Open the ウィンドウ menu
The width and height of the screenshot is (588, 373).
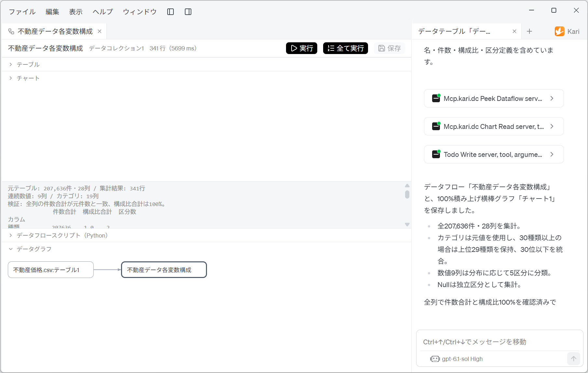point(140,12)
